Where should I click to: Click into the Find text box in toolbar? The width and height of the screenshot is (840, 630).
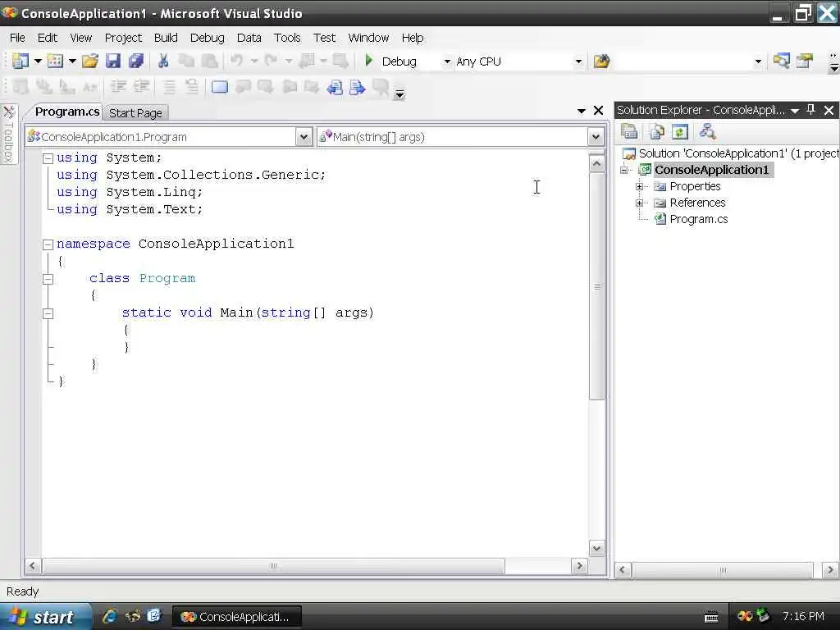(682, 62)
